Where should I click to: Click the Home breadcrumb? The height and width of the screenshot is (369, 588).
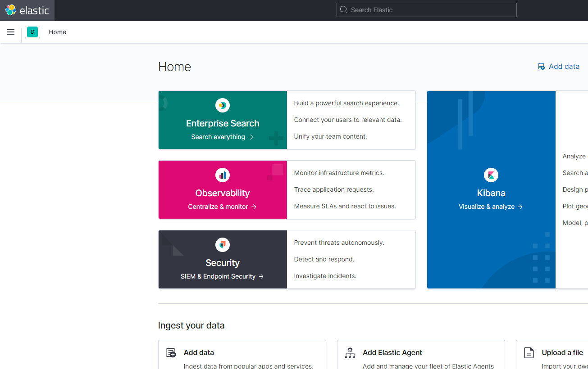tap(57, 32)
